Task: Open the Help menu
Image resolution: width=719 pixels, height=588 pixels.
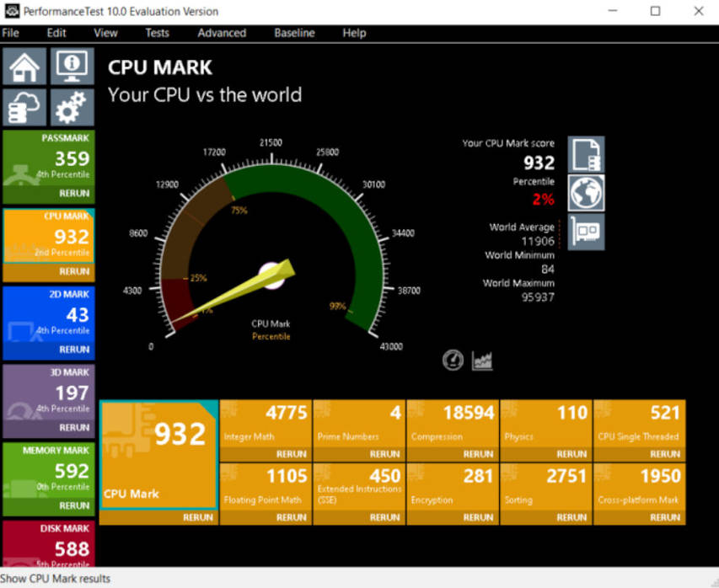Action: coord(355,33)
